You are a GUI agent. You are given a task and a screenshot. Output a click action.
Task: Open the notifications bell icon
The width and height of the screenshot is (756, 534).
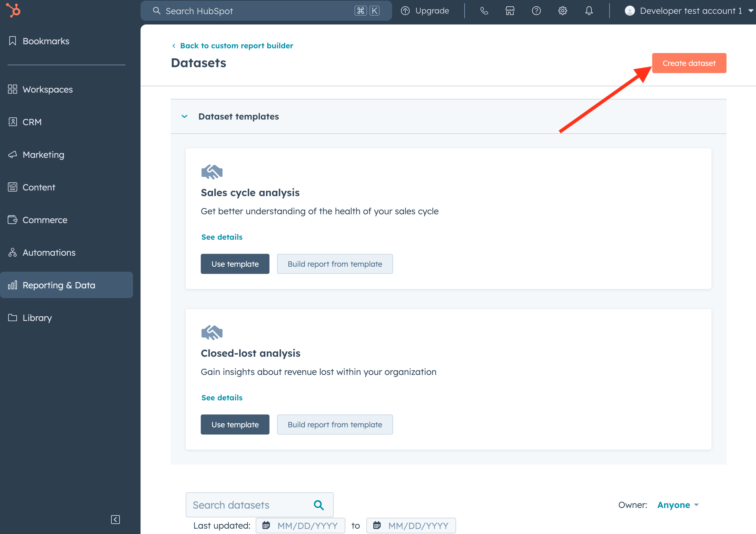589,11
